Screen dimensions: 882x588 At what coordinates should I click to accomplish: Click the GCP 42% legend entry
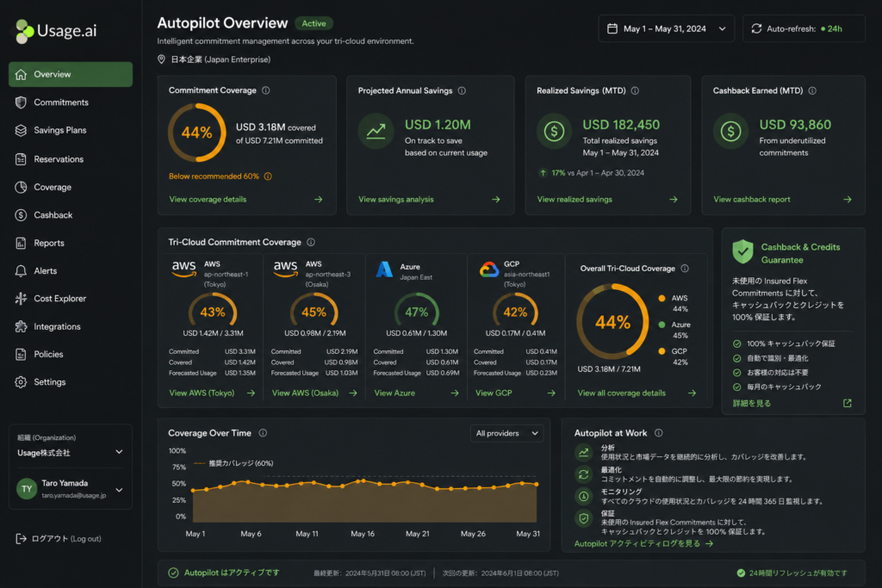pos(674,356)
